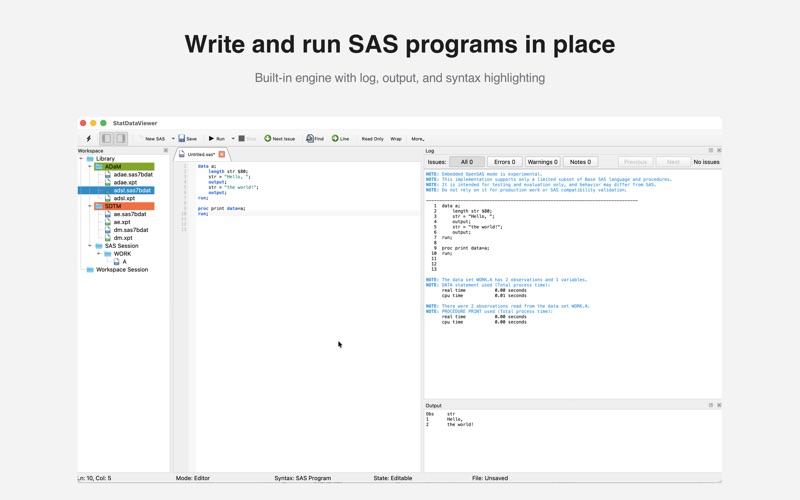Close the Log panel
Screen dimensions: 800x500
click(x=719, y=151)
